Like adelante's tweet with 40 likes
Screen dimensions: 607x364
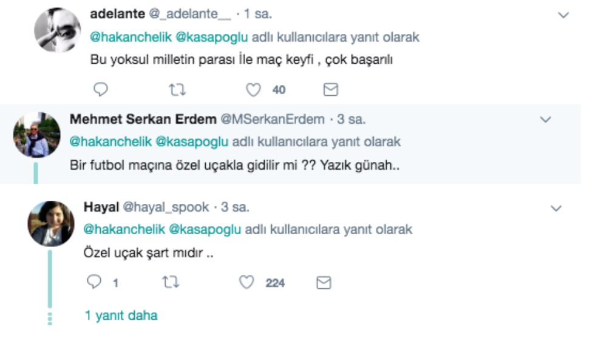coord(253,90)
